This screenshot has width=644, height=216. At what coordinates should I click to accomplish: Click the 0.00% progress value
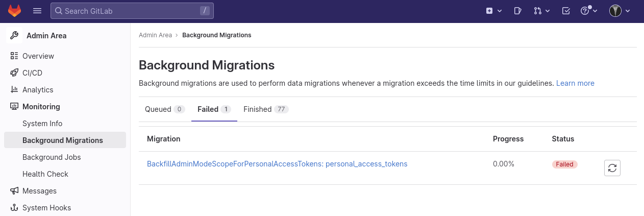(504, 164)
